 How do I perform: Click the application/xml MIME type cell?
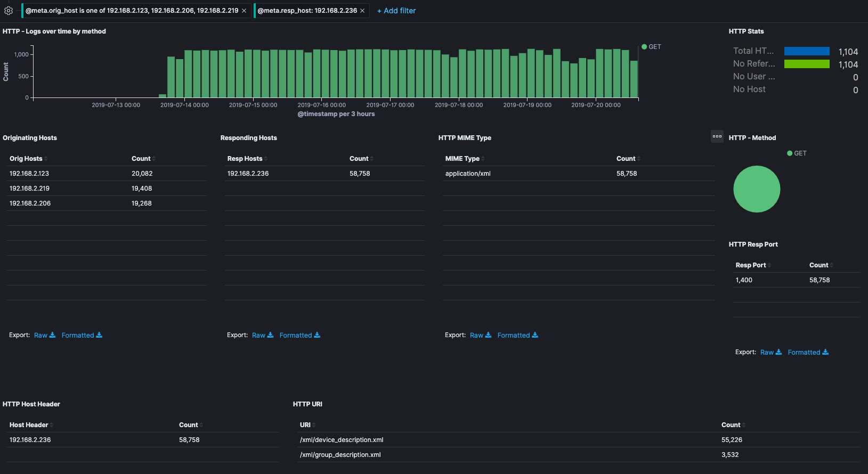(468, 174)
